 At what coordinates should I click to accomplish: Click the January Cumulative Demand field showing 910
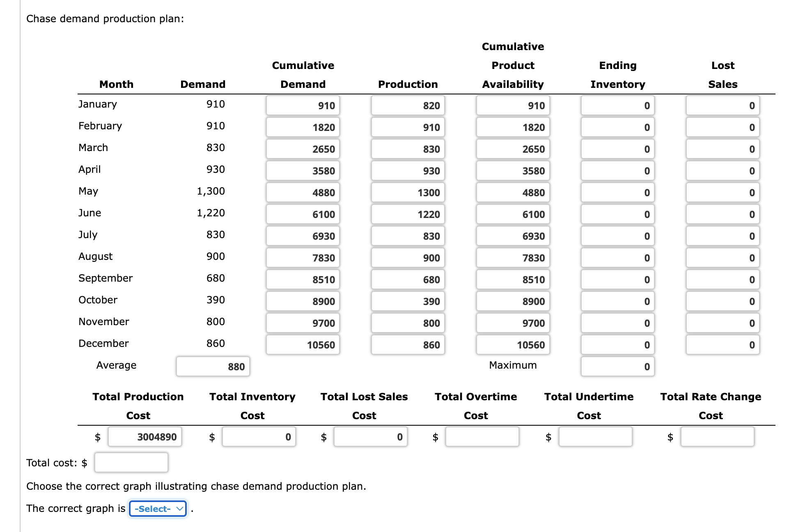303,105
